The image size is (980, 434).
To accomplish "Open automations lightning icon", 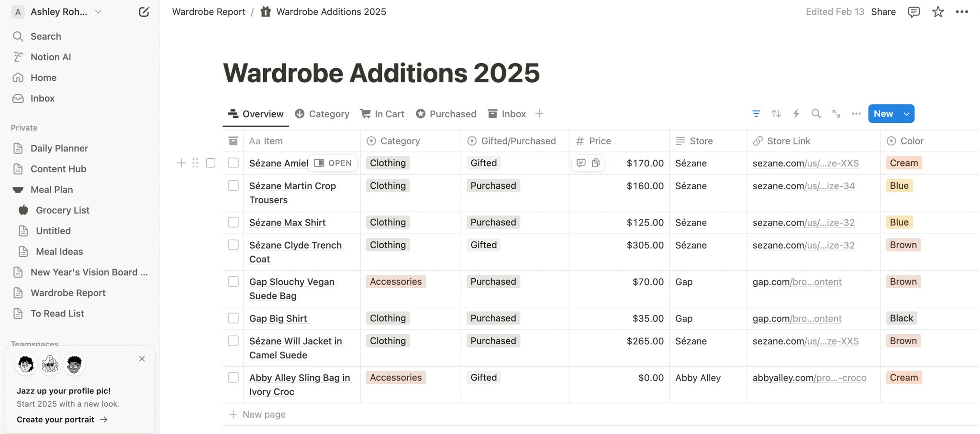I will [796, 114].
